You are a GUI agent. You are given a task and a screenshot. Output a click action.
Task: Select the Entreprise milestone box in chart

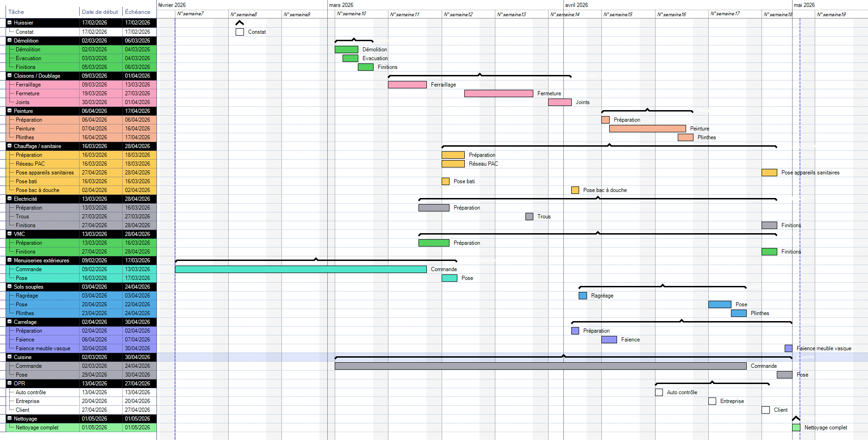(x=712, y=401)
